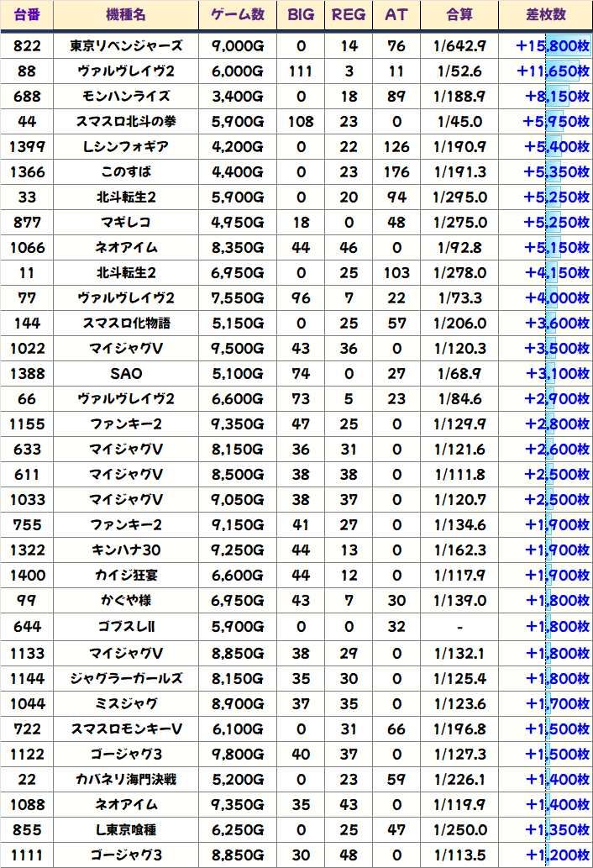Image resolution: width=593 pixels, height=868 pixels.
Task: Sort by the ゲーム数 column header
Action: click(238, 15)
